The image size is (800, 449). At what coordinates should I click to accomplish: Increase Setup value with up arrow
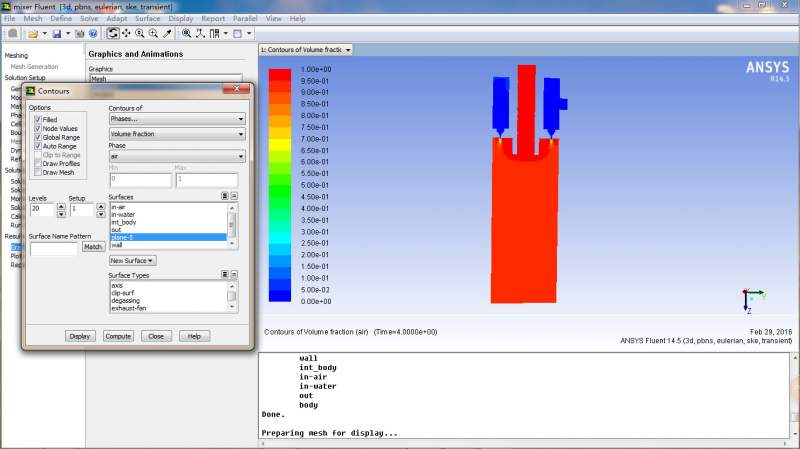[x=101, y=206]
